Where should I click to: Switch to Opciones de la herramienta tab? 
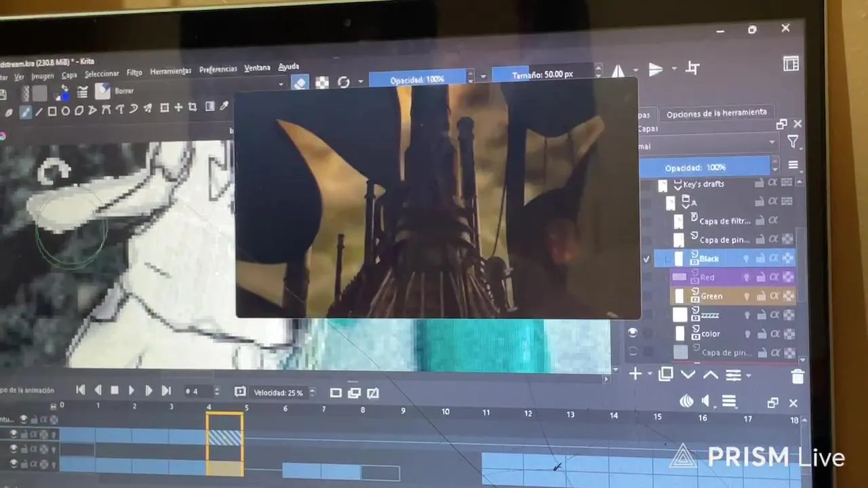(x=716, y=113)
